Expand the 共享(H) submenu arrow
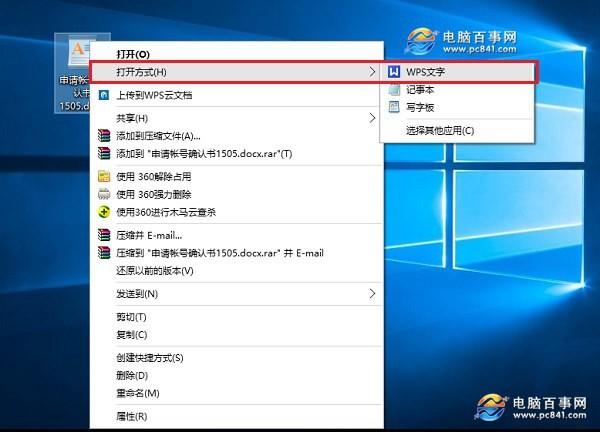 (x=372, y=118)
